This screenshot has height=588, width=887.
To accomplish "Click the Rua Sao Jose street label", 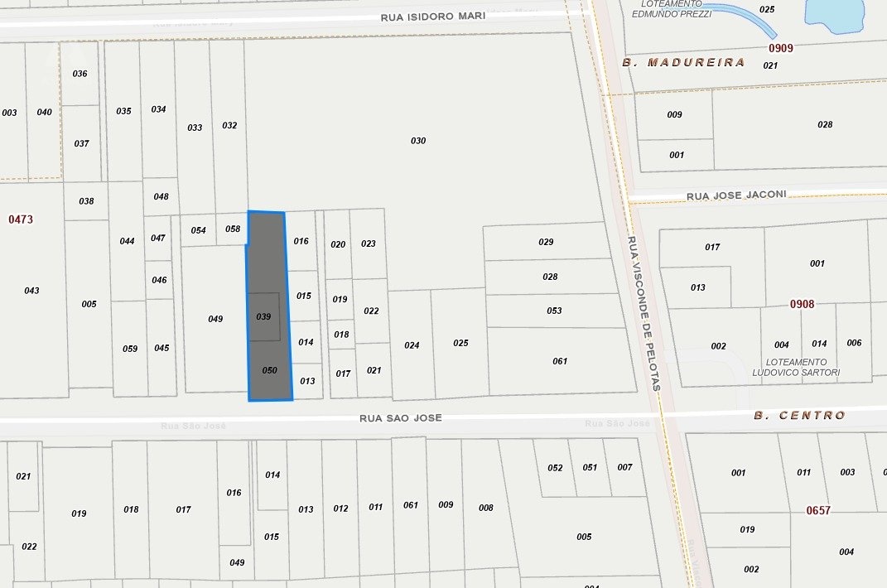I will point(400,418).
